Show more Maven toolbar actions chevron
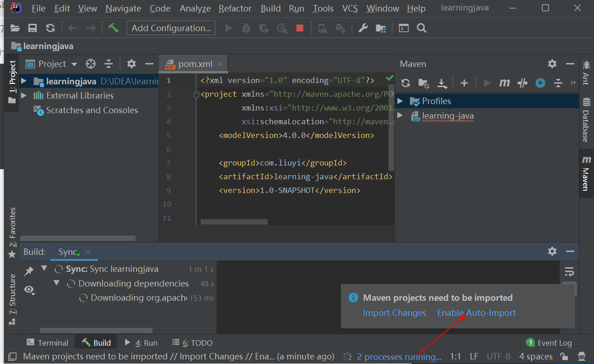Screen dimensions: 594x364 click(573, 83)
